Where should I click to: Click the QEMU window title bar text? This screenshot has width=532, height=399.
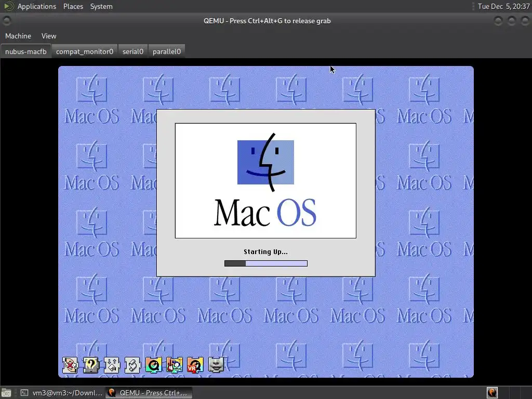pos(267,21)
